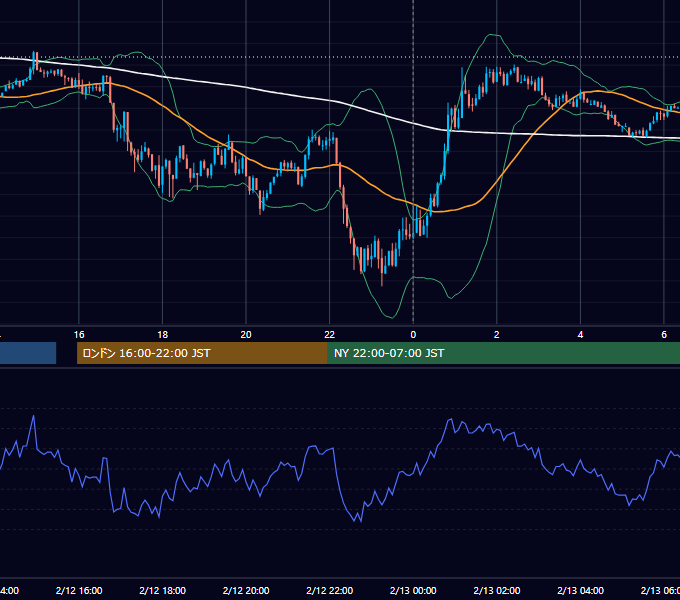Viewport: 680px width, 600px height.
Task: Click the 2/12 22:00 date label
Action: click(x=330, y=590)
